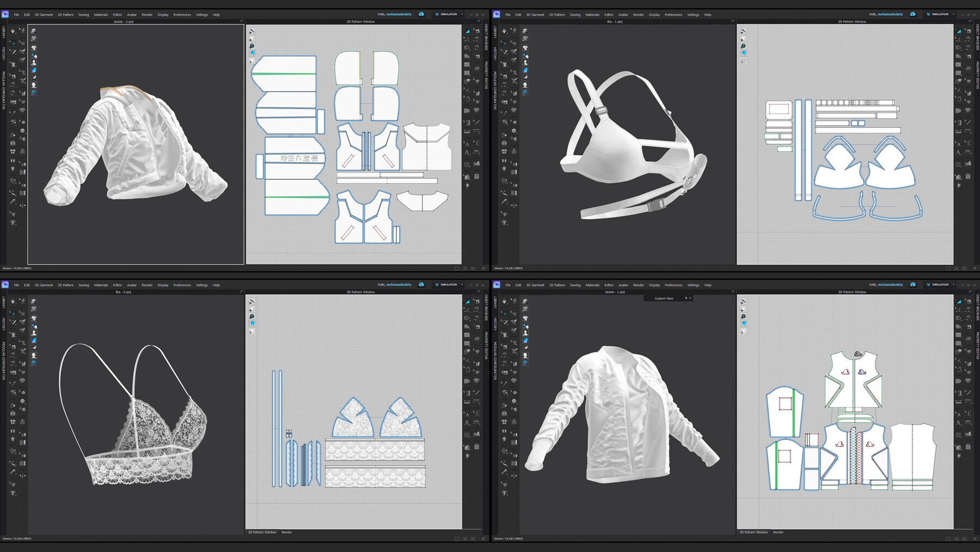
Task: Open the simulation mode dropdown in the bottom-left instance
Action: coord(462,284)
